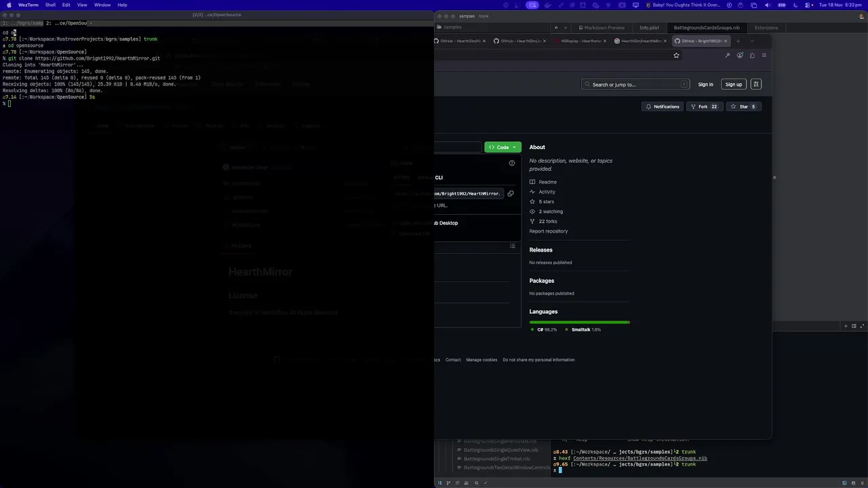The height and width of the screenshot is (488, 868).
Task: Close the HSReplay browser tab
Action: [606, 41]
